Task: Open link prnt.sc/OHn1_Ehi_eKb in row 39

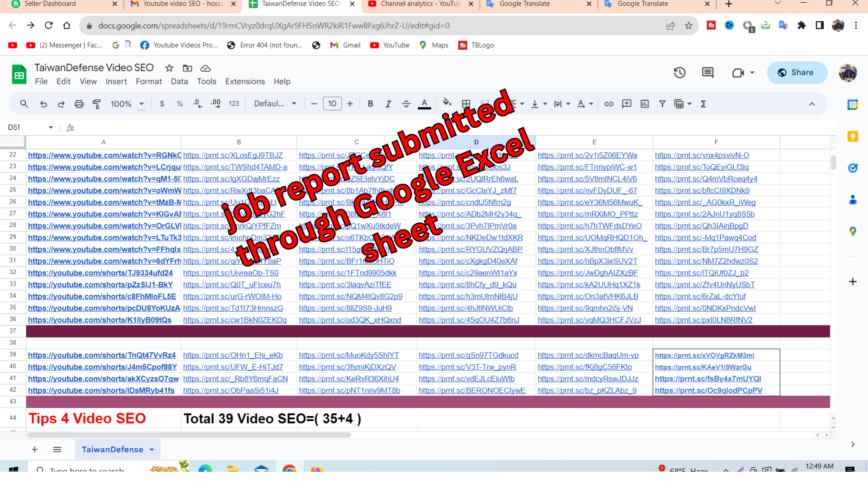Action: (x=233, y=355)
